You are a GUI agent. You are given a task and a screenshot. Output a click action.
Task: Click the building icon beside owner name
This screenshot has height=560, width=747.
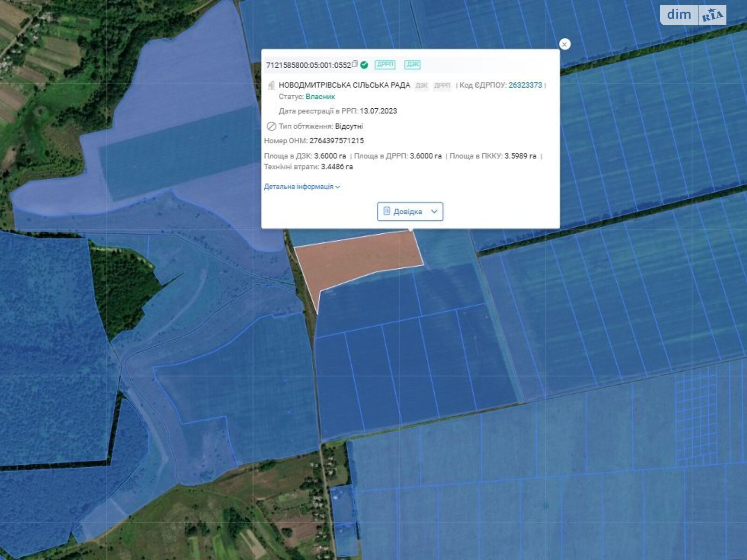[271, 85]
